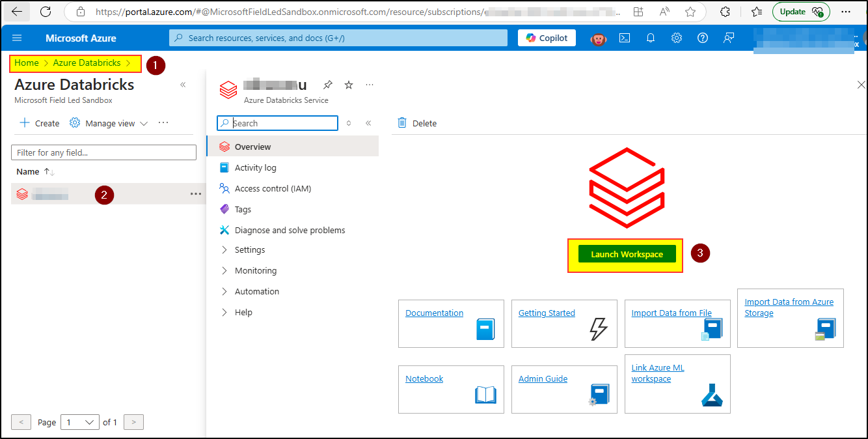Open portal settings gear icon
Screen dimensions: 868x439
(677, 38)
